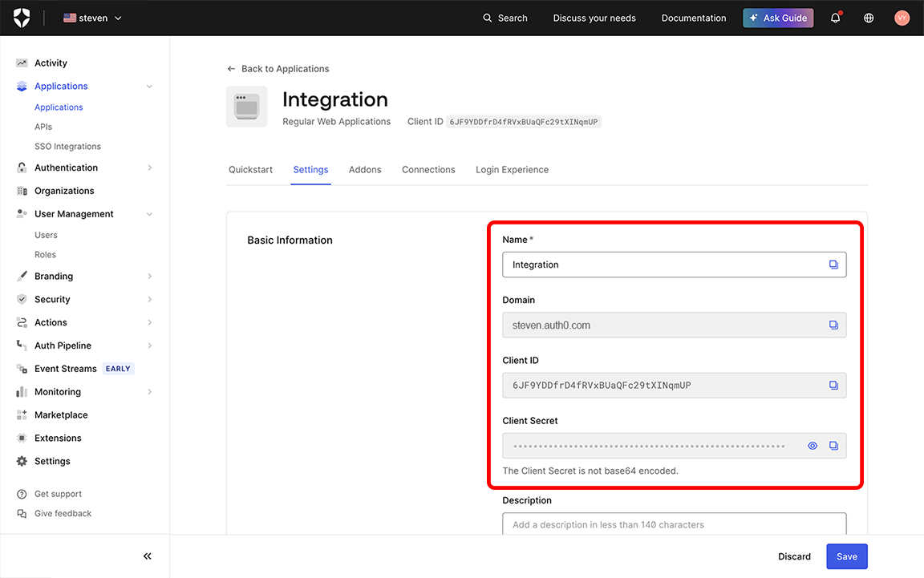Copy the Domain field value
924x578 pixels.
click(834, 325)
